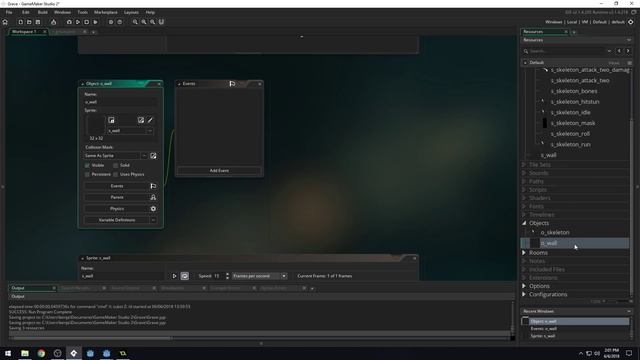
Task: Expand the Tile Sets folder
Action: tap(524, 164)
